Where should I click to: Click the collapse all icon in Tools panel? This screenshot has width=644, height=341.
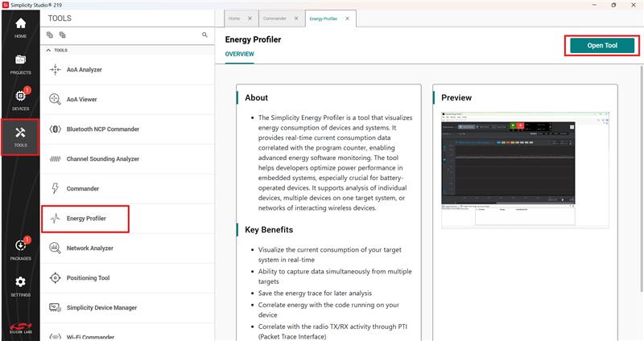coord(62,35)
